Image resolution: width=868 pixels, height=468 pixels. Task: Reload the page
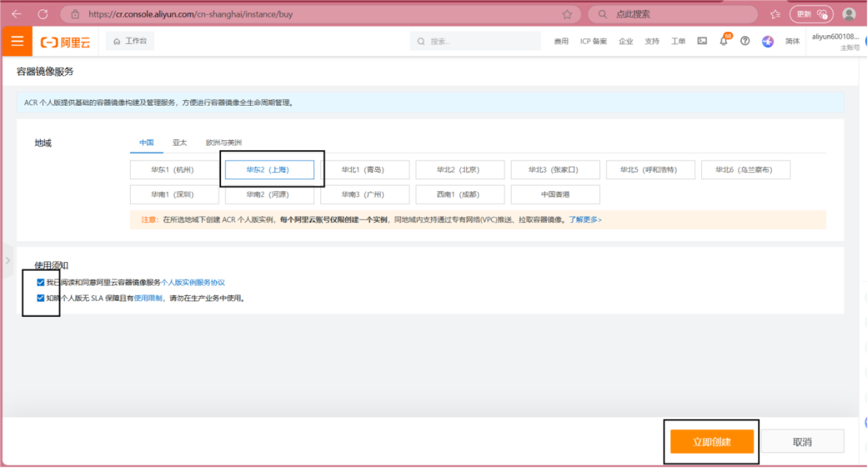[x=42, y=14]
